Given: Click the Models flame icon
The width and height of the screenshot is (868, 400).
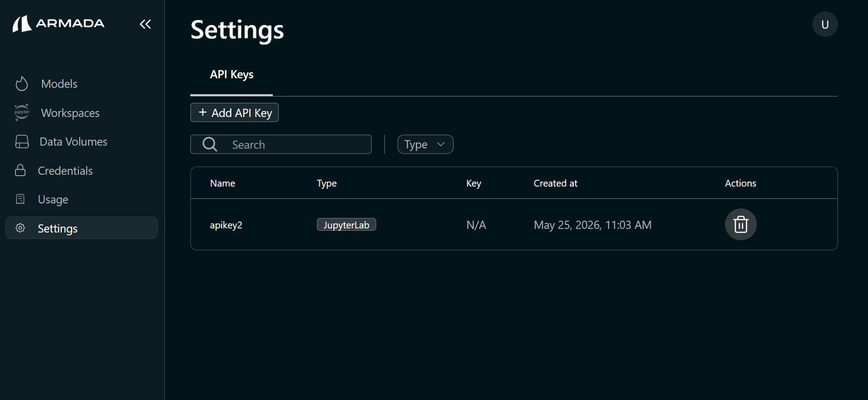Looking at the screenshot, I should (x=21, y=84).
